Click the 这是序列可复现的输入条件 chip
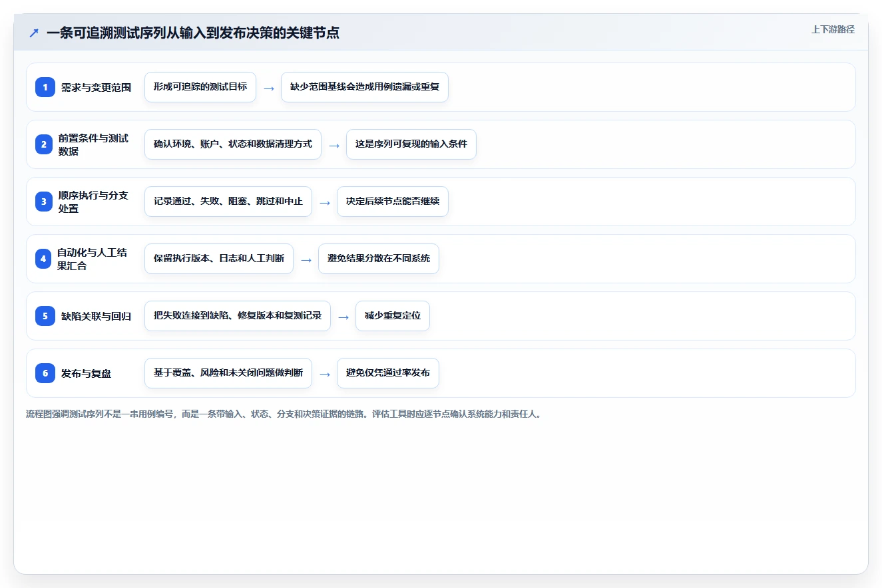The width and height of the screenshot is (882, 588). [411, 144]
